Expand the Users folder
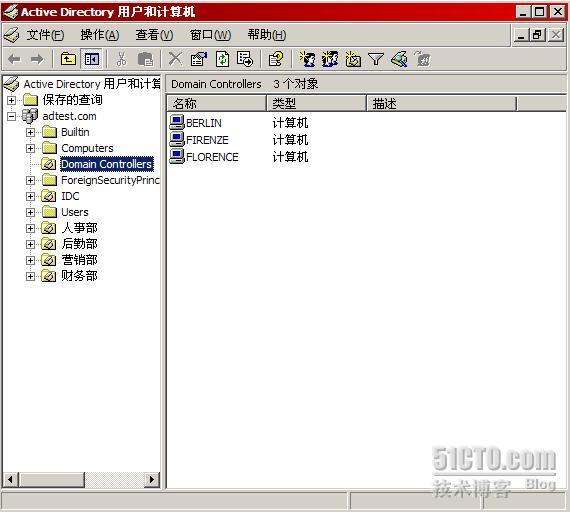Screen dimensions: 570x512 point(31,212)
